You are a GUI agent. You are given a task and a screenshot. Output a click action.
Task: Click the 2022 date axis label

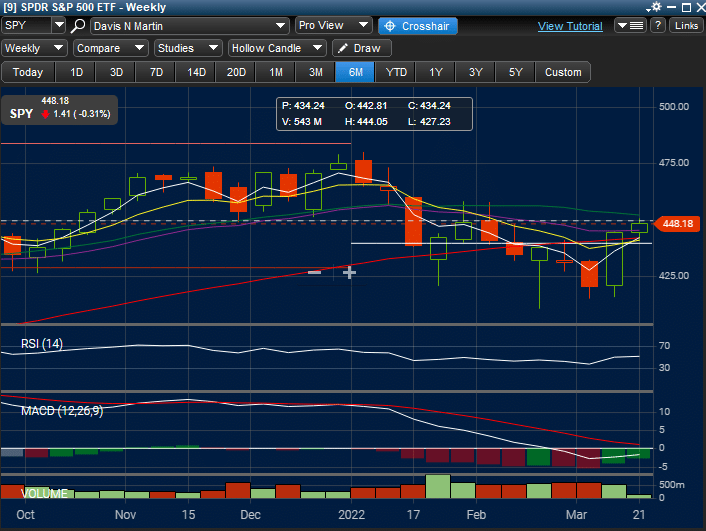352,514
